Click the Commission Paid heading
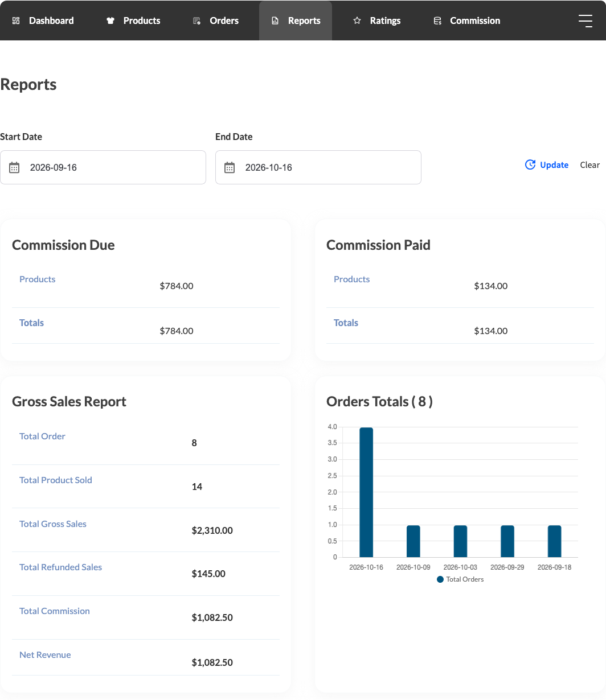Viewport: 606px width, 700px height. (x=378, y=245)
